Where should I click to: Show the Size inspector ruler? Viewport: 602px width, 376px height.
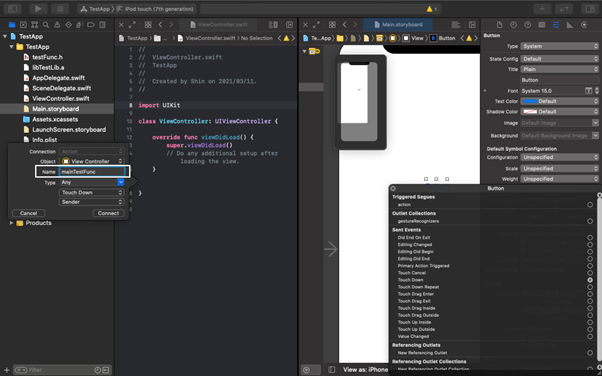coord(570,25)
